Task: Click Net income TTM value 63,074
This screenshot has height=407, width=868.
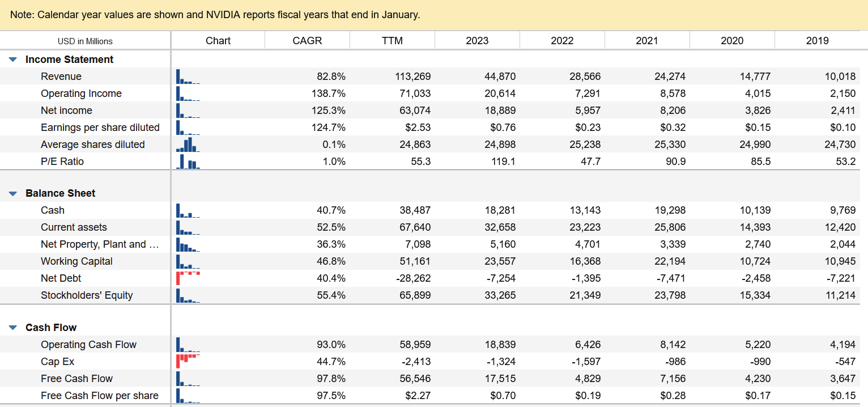Action: tap(415, 111)
